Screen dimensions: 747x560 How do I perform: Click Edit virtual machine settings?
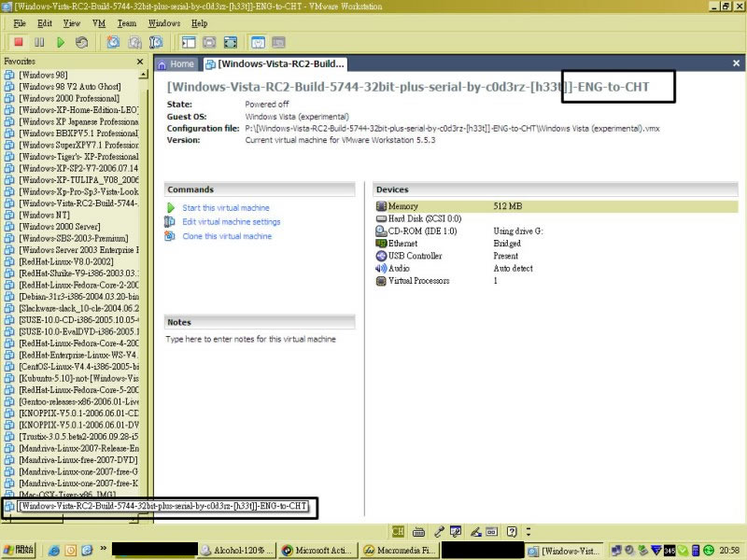coord(231,222)
